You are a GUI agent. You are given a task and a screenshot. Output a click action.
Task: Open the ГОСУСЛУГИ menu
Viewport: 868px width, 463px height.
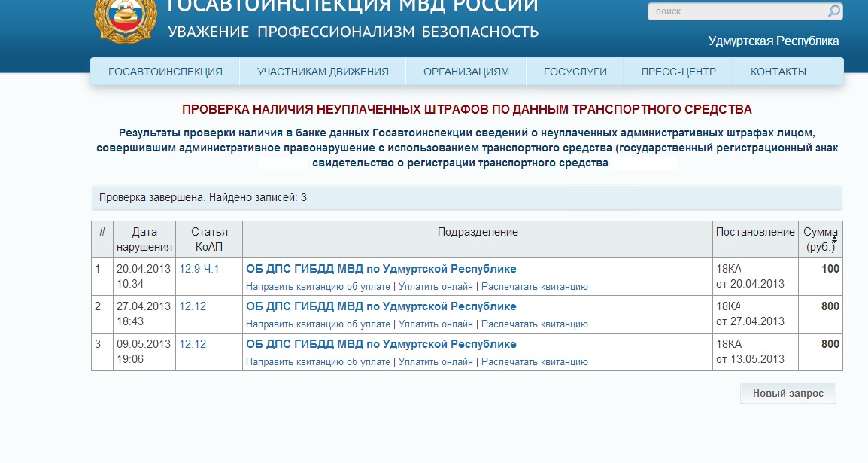click(575, 72)
